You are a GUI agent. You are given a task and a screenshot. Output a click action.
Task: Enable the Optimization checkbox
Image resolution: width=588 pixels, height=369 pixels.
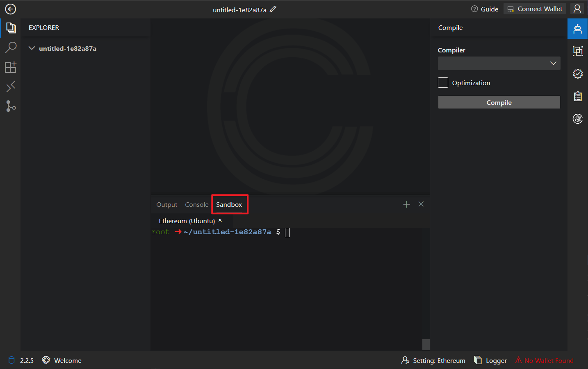pos(443,83)
